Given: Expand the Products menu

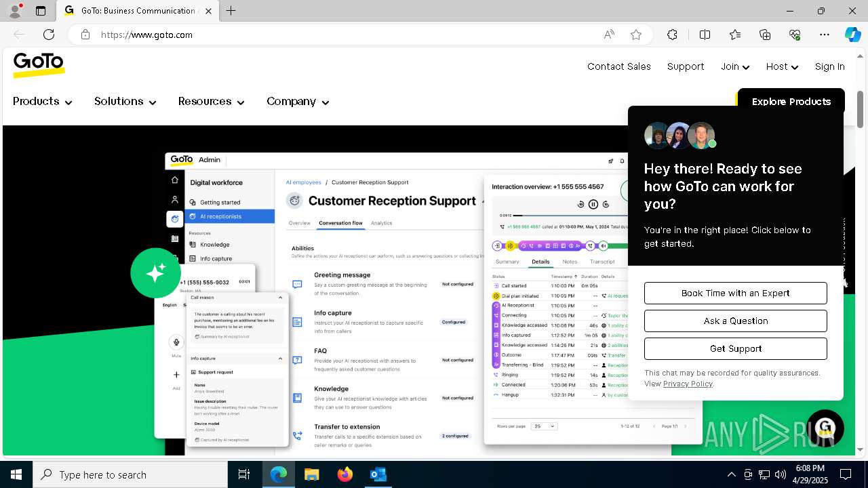Looking at the screenshot, I should pyautogui.click(x=42, y=101).
